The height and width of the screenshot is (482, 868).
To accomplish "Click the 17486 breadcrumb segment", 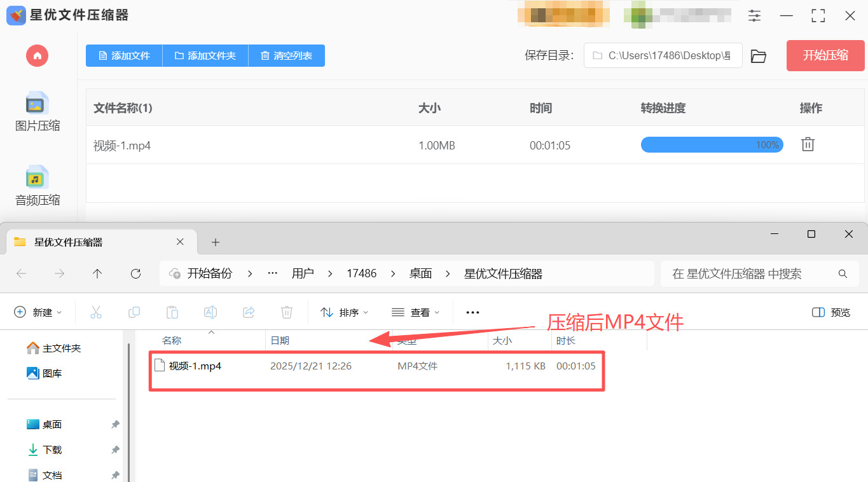I will tap(362, 273).
